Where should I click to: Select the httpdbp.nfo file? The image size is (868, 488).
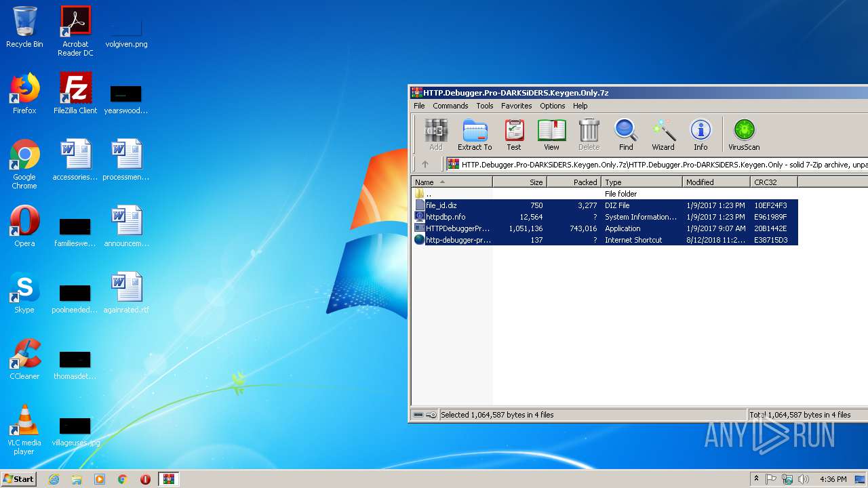coord(604,217)
